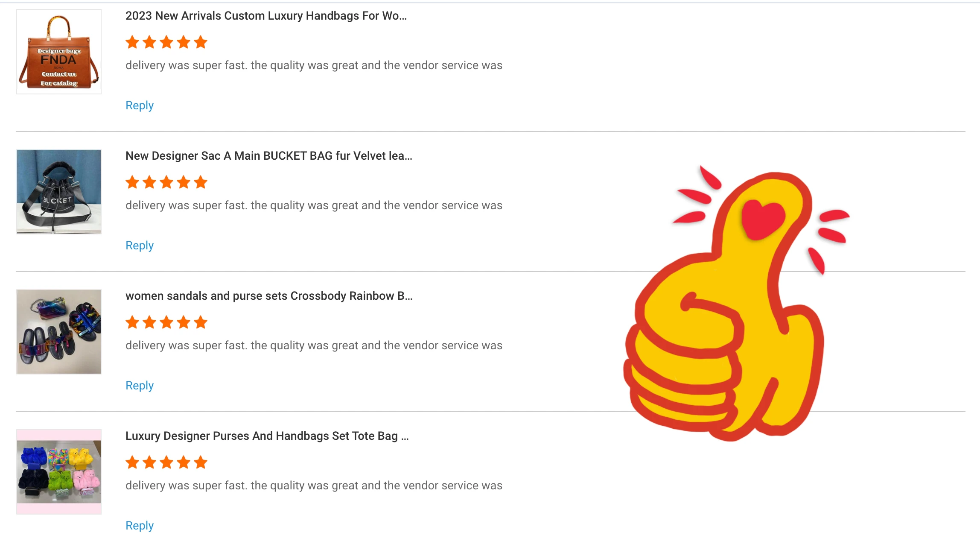
Task: Click the third star of sandals review
Action: click(x=166, y=322)
